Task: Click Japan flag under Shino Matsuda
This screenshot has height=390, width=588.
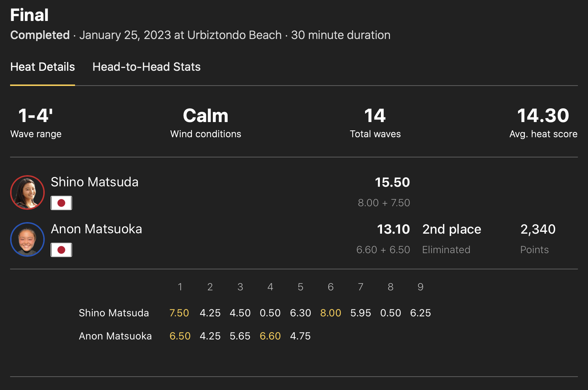Action: coord(61,203)
